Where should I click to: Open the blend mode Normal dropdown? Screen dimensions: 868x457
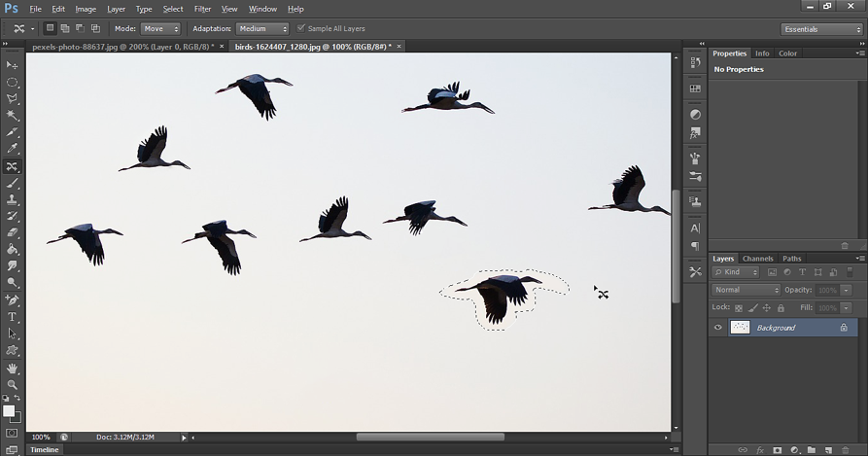746,290
